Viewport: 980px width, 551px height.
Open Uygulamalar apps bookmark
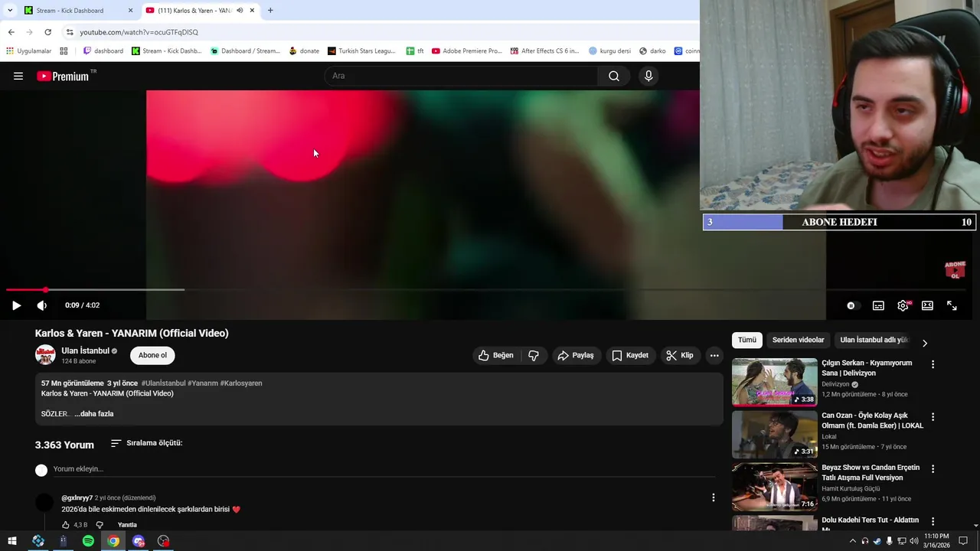(29, 51)
